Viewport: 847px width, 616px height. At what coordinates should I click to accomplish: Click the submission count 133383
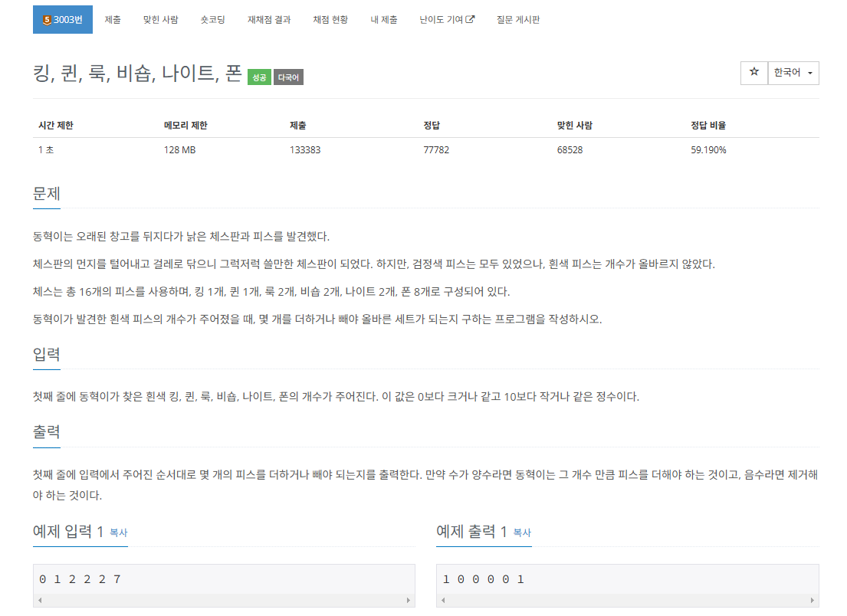coord(304,149)
